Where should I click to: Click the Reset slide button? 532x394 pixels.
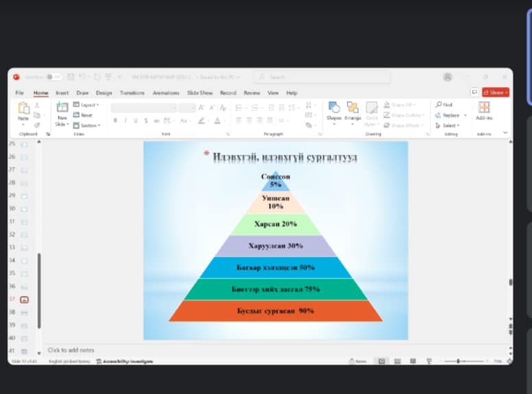tap(83, 115)
